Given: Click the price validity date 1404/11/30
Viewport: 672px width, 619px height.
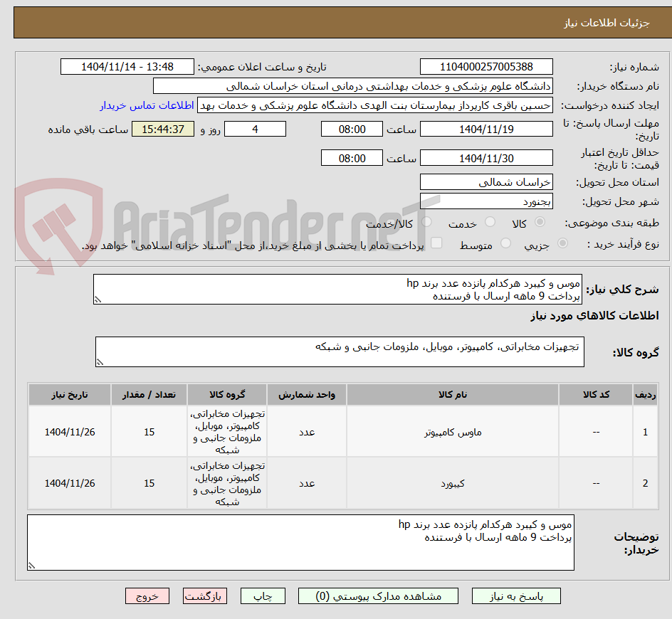Looking at the screenshot, I should coord(486,158).
